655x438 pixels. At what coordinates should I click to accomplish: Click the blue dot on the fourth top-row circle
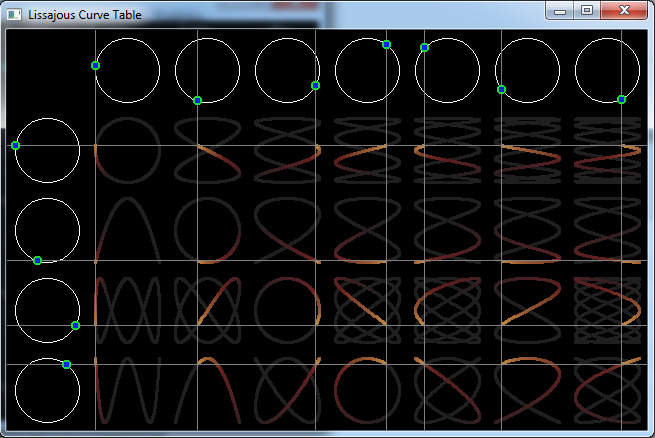coord(386,44)
